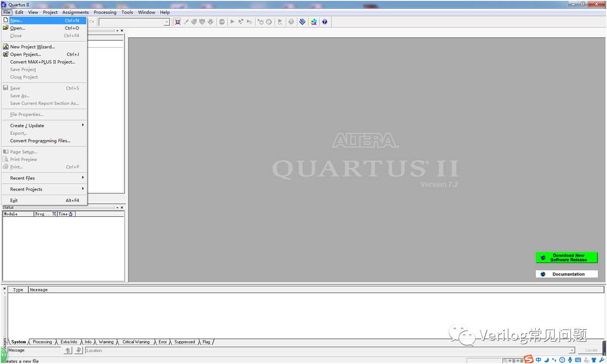Switch to the Flag messages tab
The height and width of the screenshot is (364, 607).
pos(206,342)
